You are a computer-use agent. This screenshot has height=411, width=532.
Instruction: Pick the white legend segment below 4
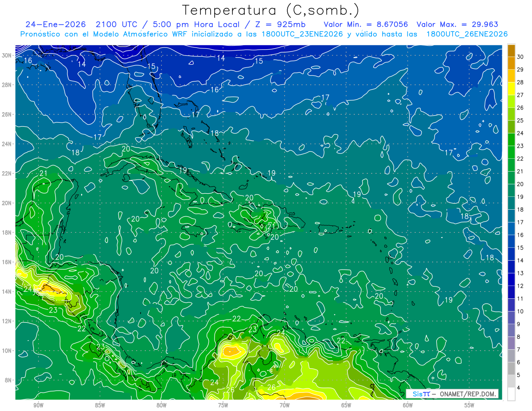point(511,394)
